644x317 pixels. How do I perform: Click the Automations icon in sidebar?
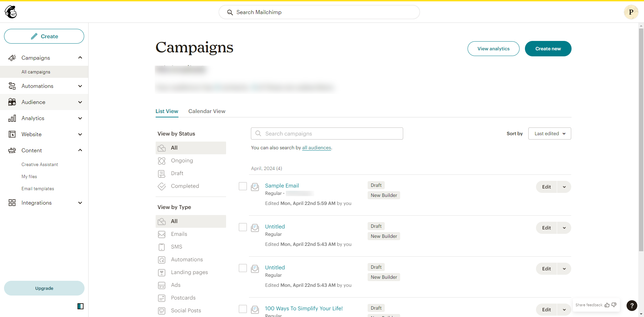[12, 86]
